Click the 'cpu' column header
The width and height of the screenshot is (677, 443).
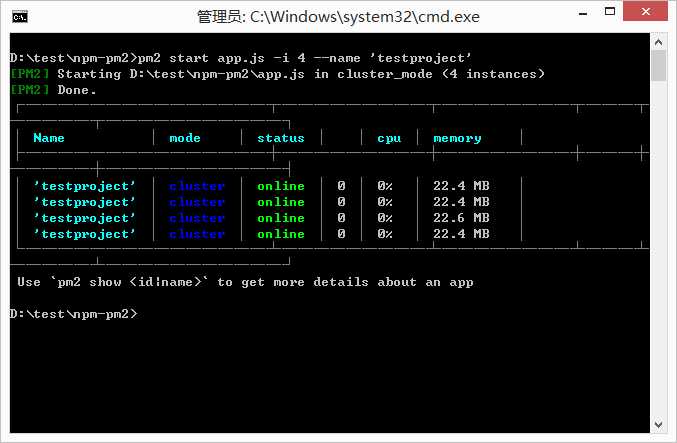click(x=389, y=139)
